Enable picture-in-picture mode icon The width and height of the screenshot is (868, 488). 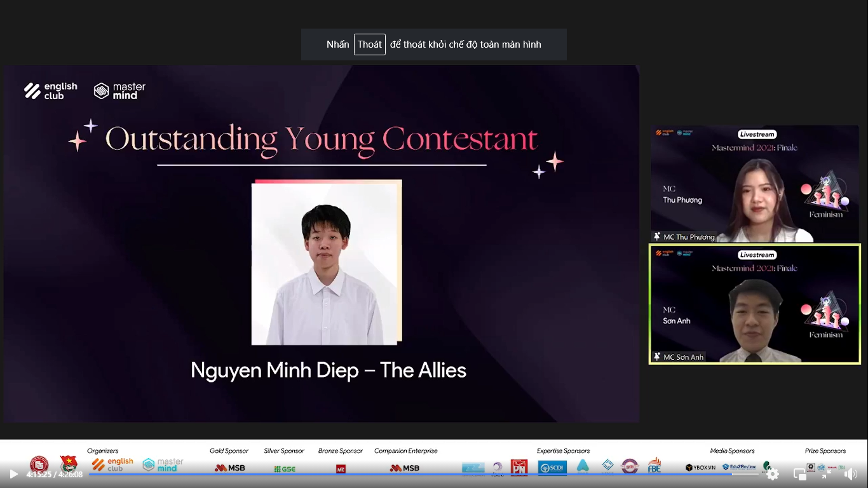(800, 474)
